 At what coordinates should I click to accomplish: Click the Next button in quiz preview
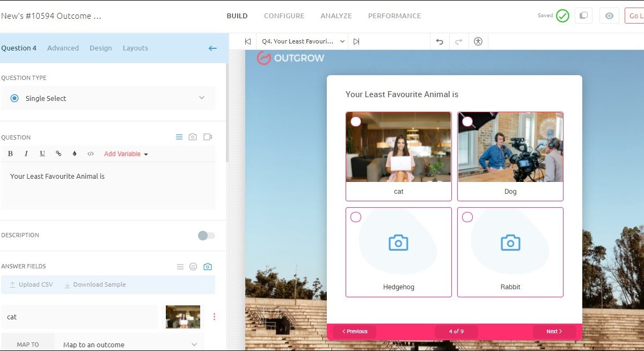pyautogui.click(x=554, y=332)
